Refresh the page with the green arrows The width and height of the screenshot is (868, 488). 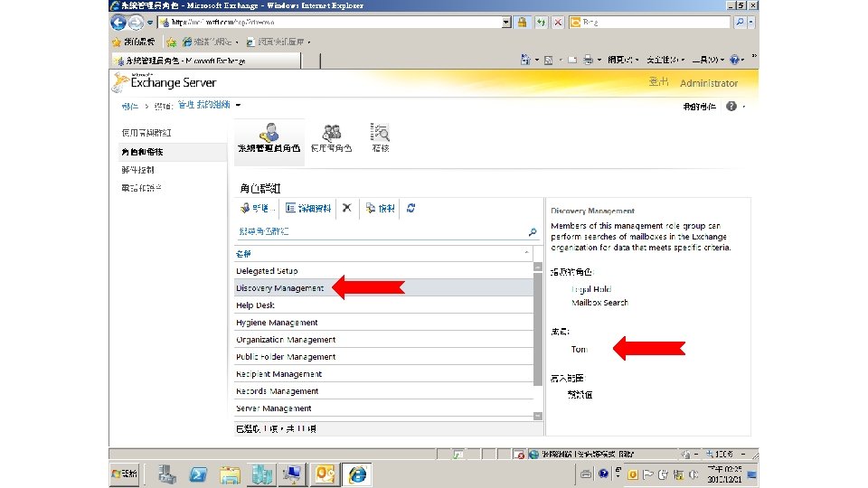(x=541, y=22)
